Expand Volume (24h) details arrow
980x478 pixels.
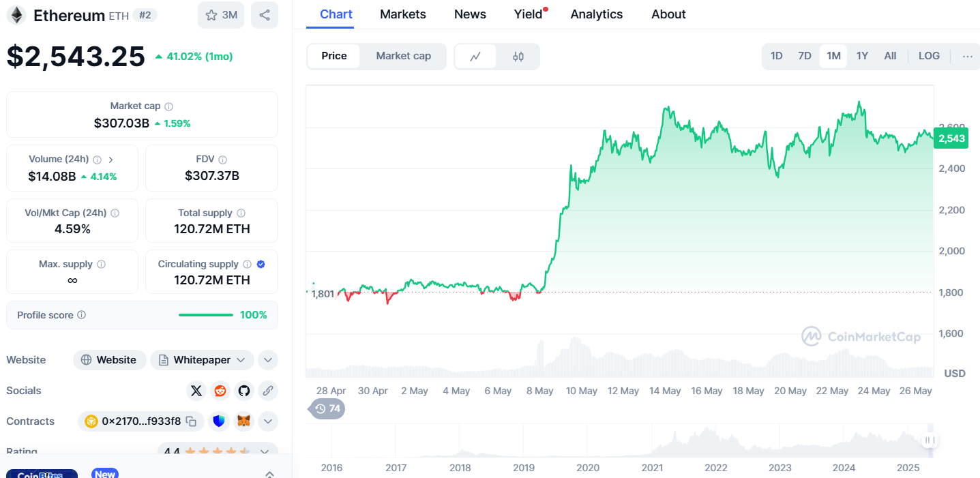[x=111, y=160]
